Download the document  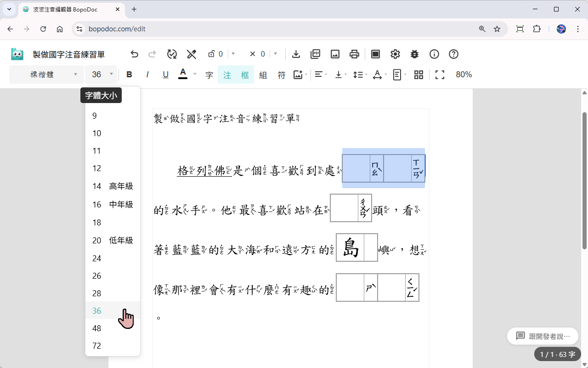(296, 54)
